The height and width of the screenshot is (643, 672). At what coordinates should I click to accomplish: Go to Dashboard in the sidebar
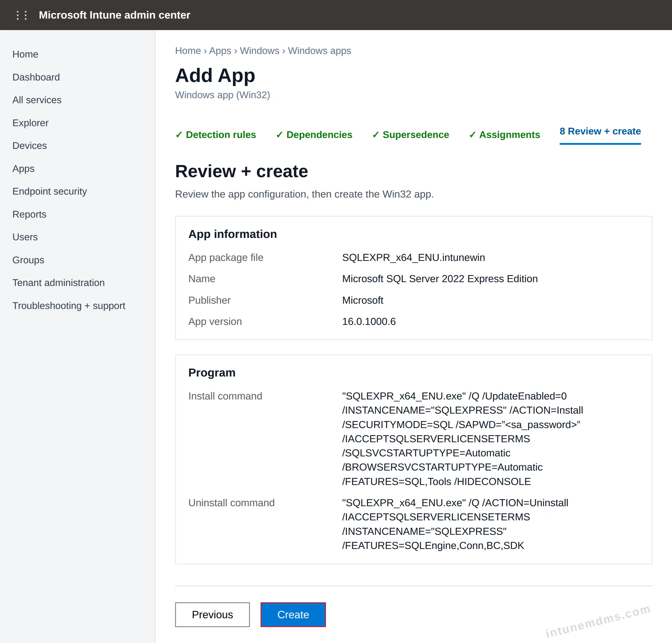(36, 77)
